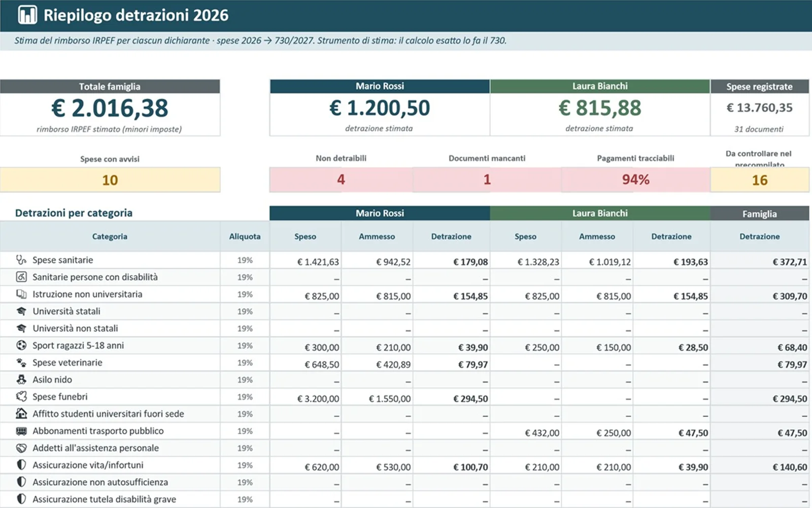Click the Detrazioni per categoria heading

pyautogui.click(x=74, y=213)
